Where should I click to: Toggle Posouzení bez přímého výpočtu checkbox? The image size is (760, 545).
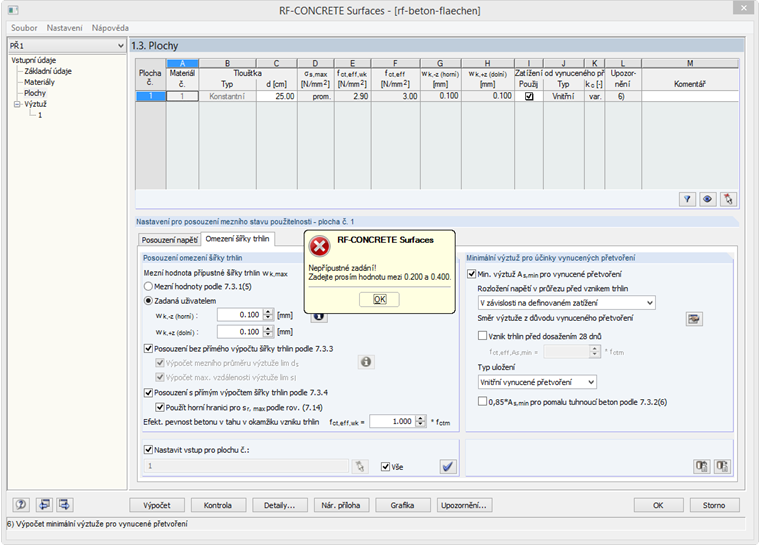[148, 349]
